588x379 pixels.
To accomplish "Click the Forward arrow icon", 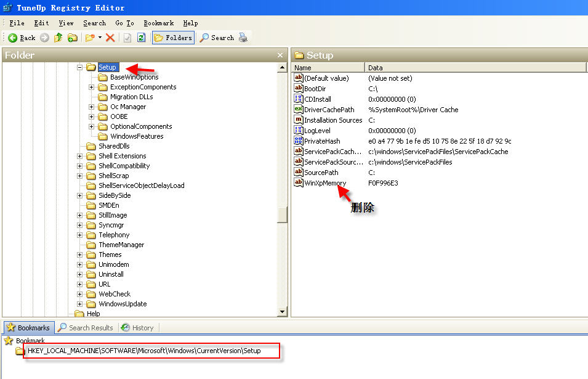I will (44, 38).
